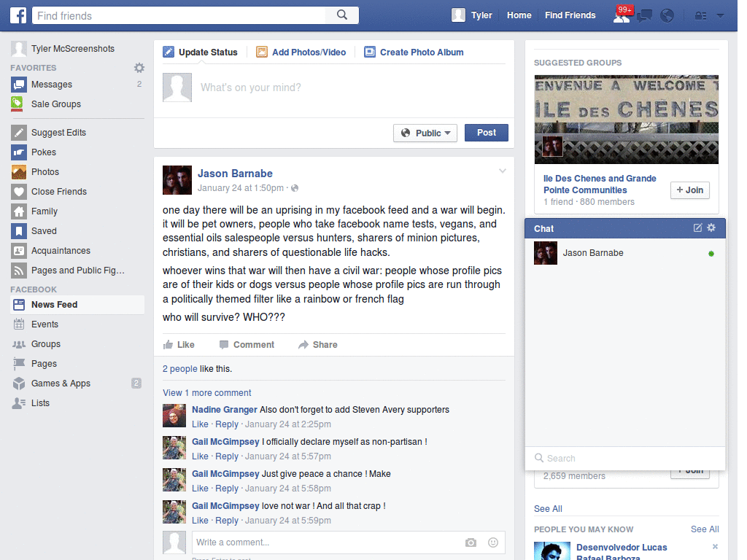The width and height of the screenshot is (747, 560).
Task: Open privacy shortcuts lock icon
Action: (700, 16)
